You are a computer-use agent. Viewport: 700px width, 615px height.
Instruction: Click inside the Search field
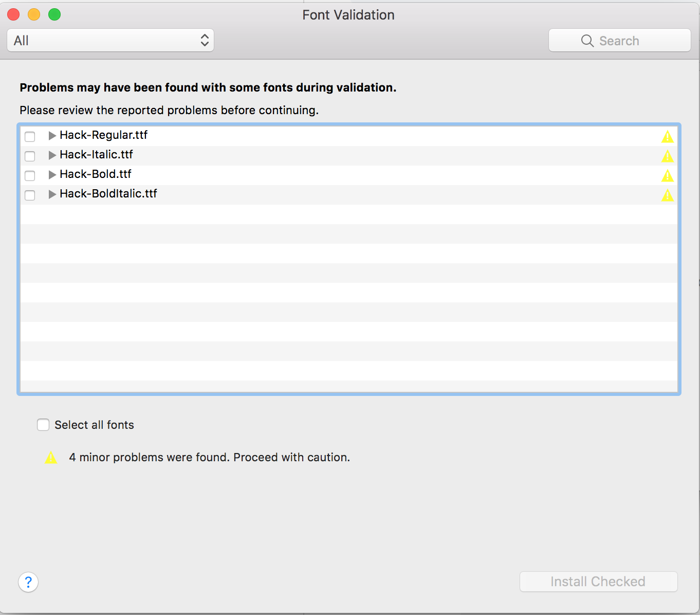627,40
